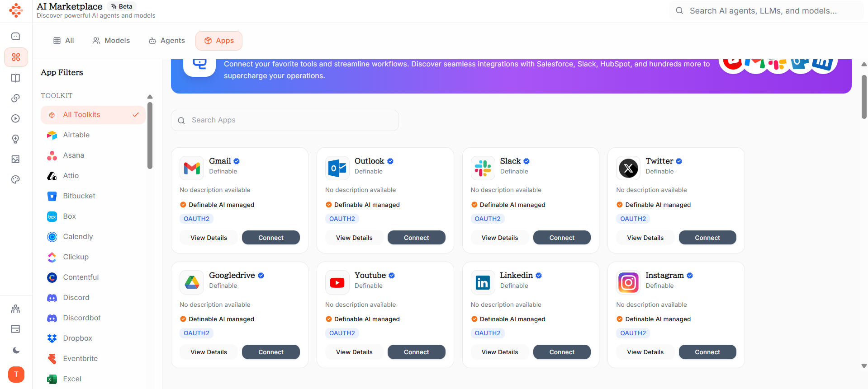Image resolution: width=868 pixels, height=389 pixels.
Task: View Details for Twitter
Action: [645, 238]
